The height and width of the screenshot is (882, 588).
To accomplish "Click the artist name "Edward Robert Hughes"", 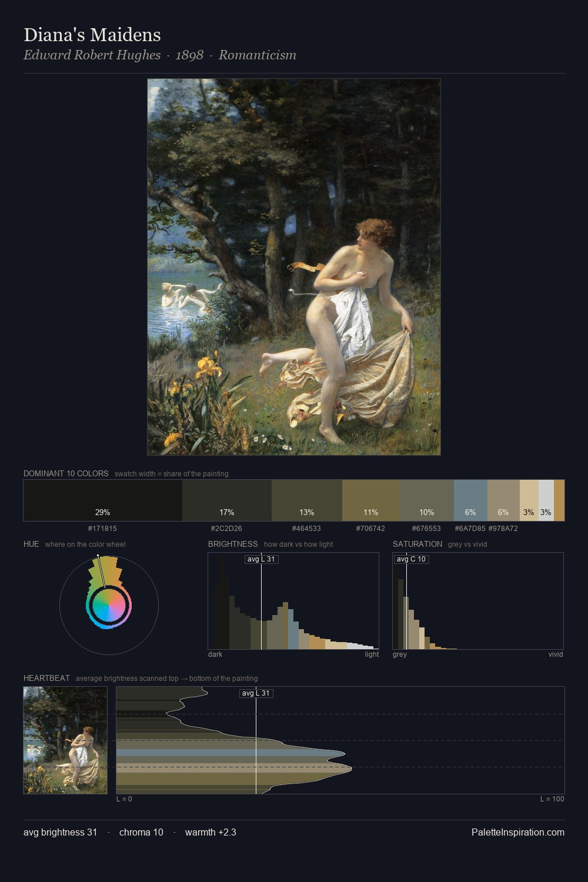I will point(92,55).
